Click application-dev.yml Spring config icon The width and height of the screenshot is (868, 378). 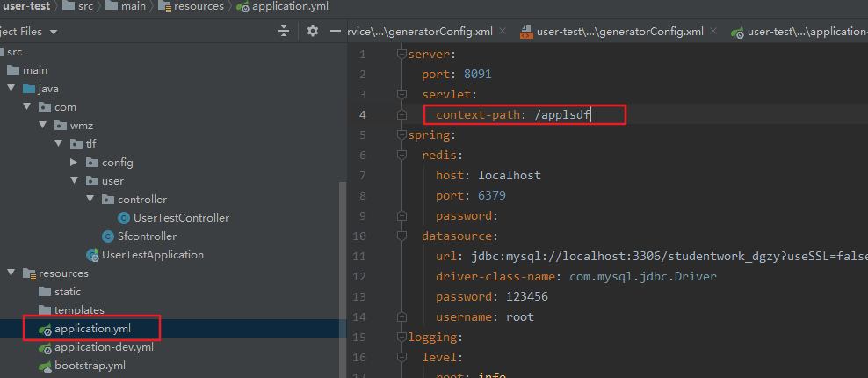pos(45,347)
